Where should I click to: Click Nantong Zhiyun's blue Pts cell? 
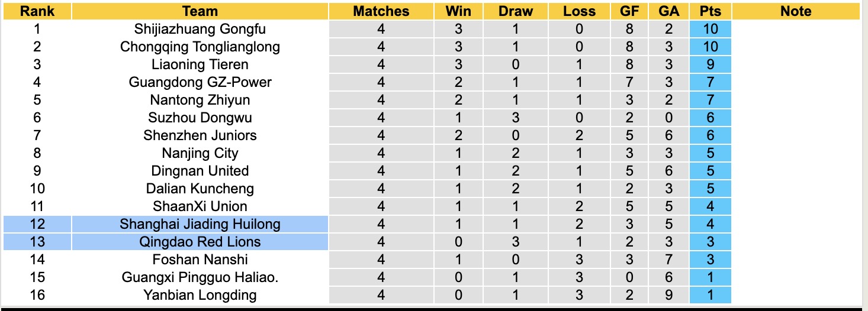coord(711,100)
